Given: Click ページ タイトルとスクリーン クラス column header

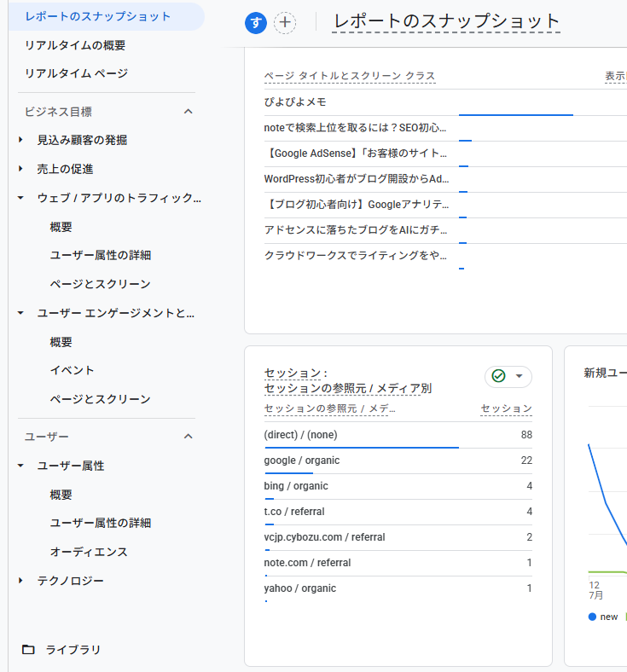Looking at the screenshot, I should click(350, 76).
